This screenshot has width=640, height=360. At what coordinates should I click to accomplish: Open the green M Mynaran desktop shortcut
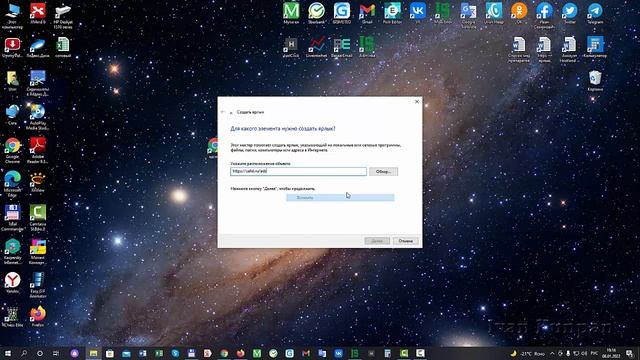pyautogui.click(x=291, y=13)
